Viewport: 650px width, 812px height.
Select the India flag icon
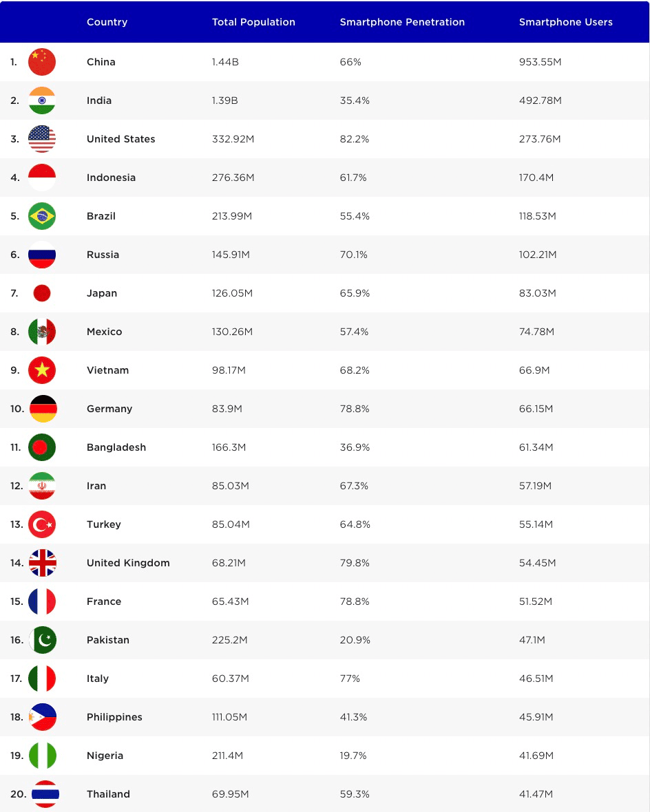pyautogui.click(x=42, y=100)
